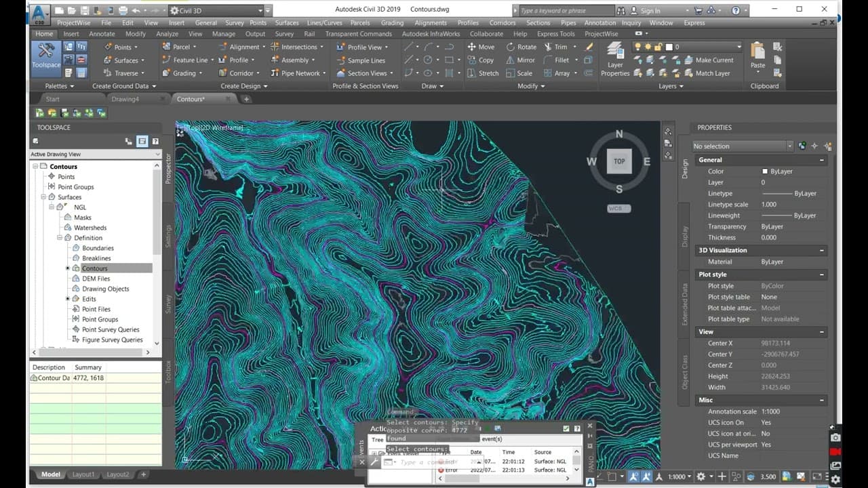Image resolution: width=868 pixels, height=488 pixels.
Task: Open the Toolspace palette button
Action: (46, 56)
